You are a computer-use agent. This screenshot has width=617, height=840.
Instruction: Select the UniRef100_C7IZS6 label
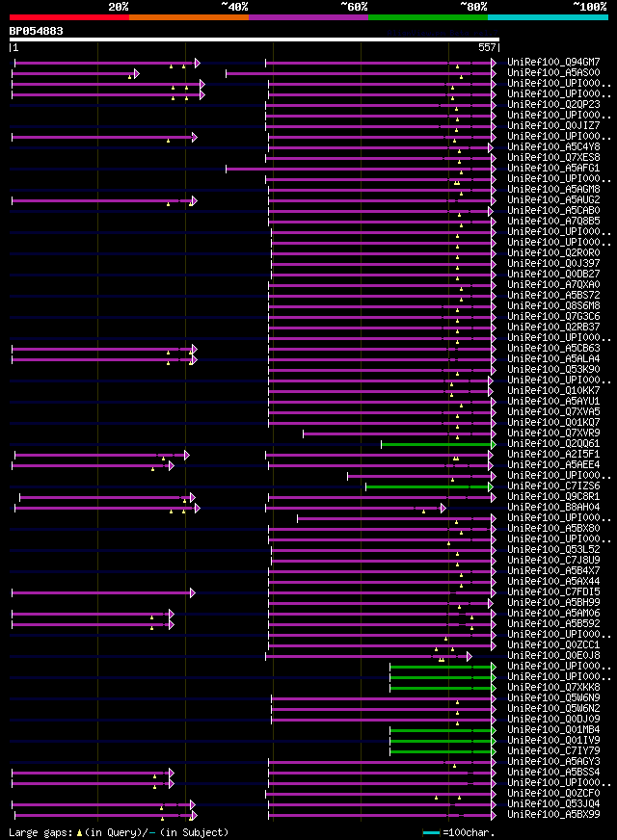pos(553,486)
